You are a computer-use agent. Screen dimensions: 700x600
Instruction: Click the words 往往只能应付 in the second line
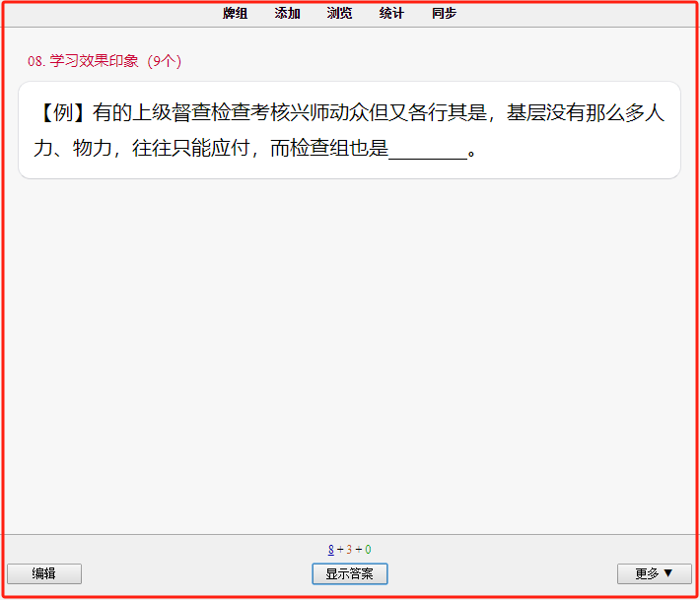tap(190, 148)
